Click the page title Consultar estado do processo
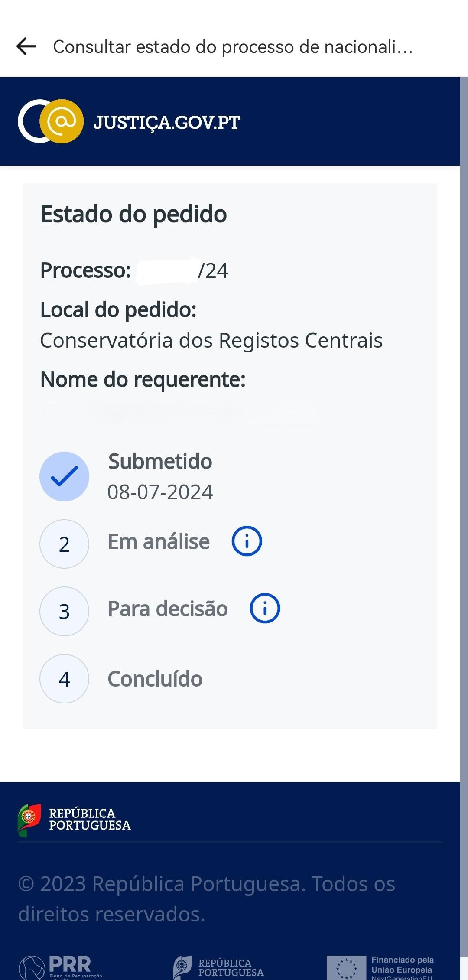Screen dimensions: 468x980 [232, 47]
